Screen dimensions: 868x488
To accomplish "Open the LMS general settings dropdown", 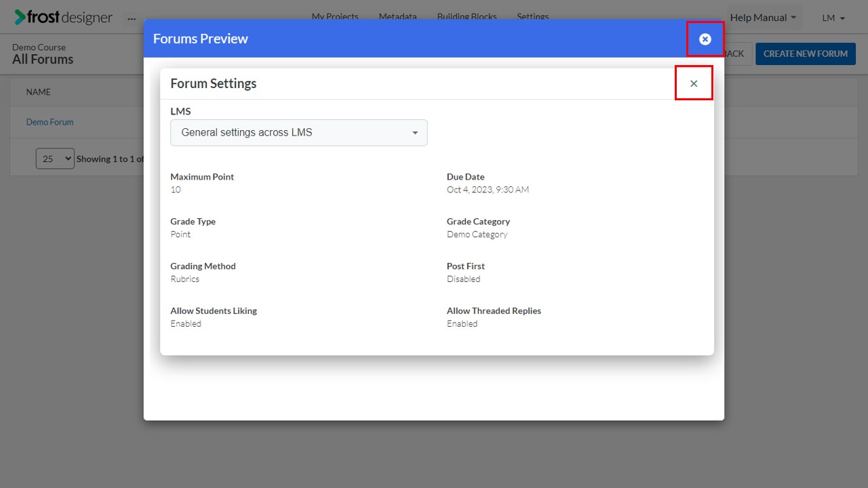I will [x=299, y=133].
